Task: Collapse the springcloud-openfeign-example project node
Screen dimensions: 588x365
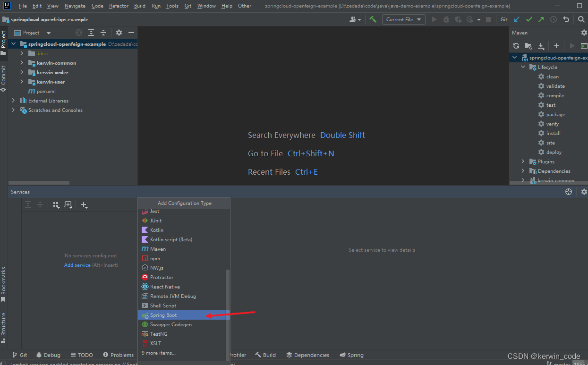Action: pyautogui.click(x=13, y=44)
